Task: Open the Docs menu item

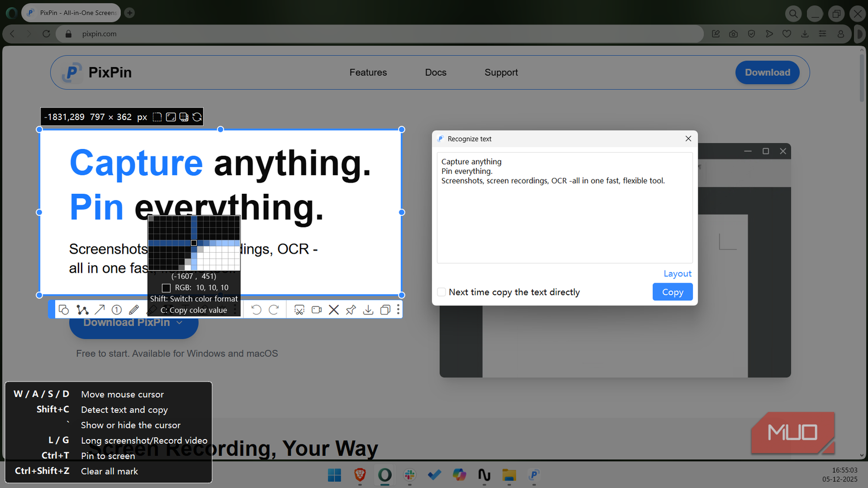Action: tap(436, 73)
